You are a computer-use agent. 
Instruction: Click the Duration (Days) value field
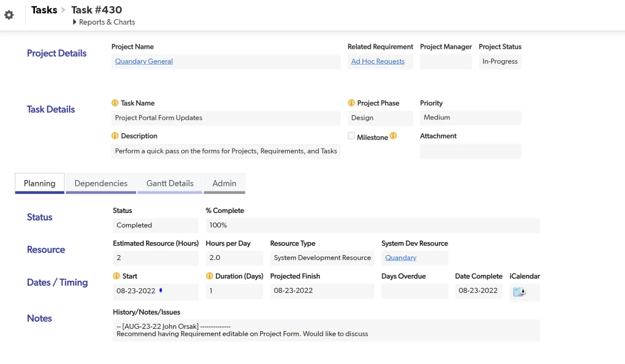[x=234, y=291]
